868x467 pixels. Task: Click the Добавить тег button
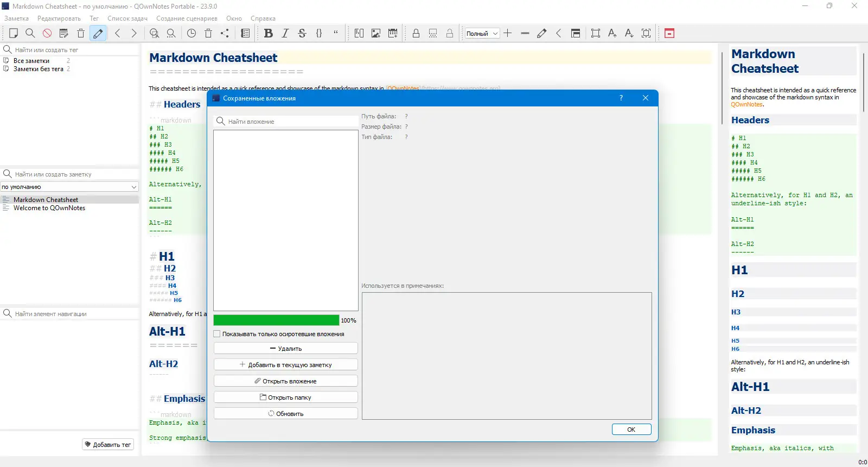point(108,445)
